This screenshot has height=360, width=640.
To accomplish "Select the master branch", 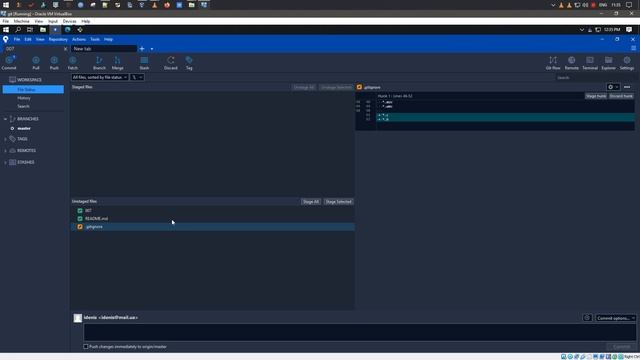I will (24, 128).
